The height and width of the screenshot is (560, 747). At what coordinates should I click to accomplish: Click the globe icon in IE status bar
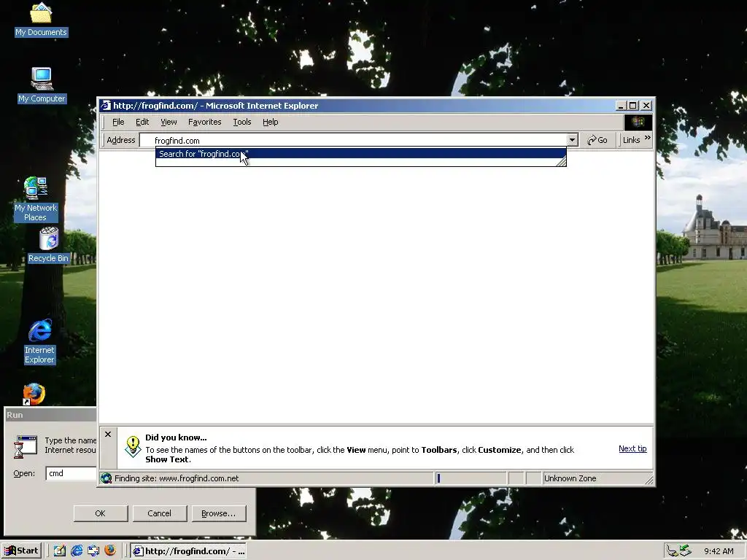107,478
